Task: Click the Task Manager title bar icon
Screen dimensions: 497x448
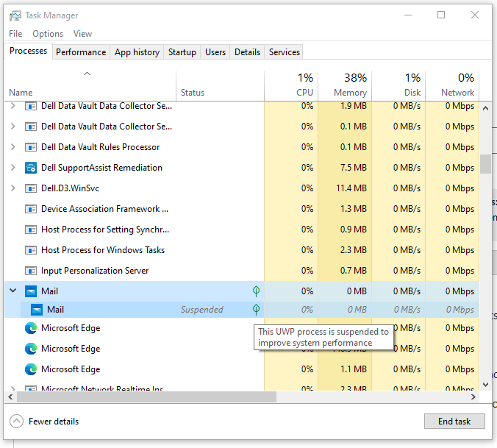Action: coord(15,15)
